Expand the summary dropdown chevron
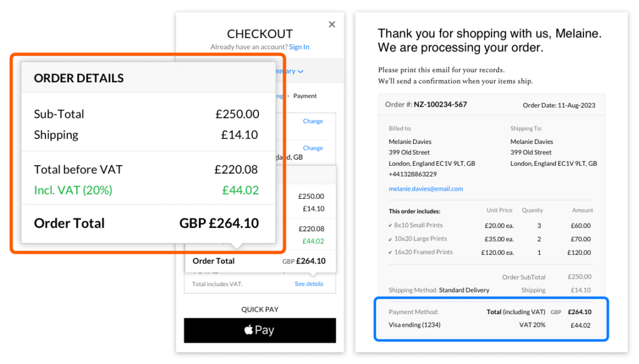639x364 pixels. 300,72
